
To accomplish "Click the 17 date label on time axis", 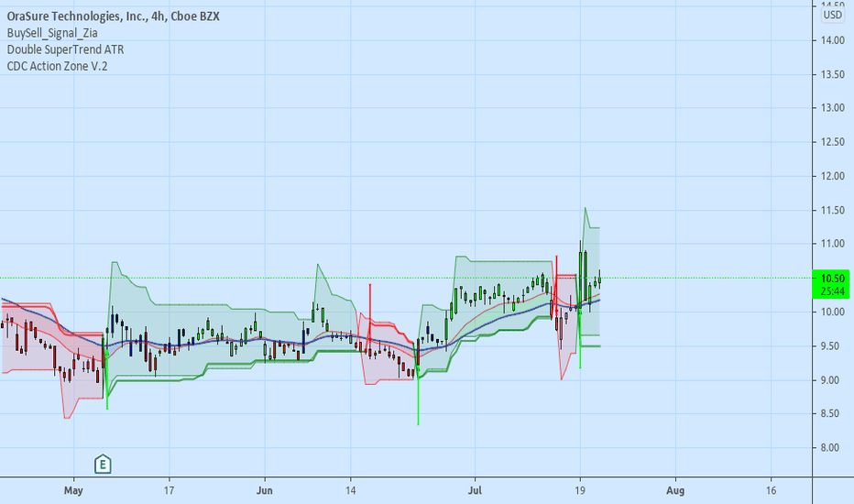I will (169, 490).
